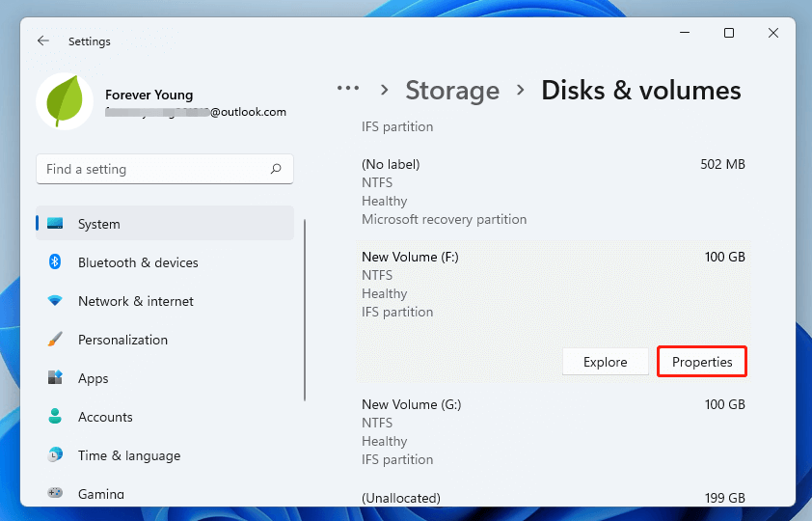The height and width of the screenshot is (521, 812).
Task: Click the search magnifier icon
Action: click(x=276, y=169)
